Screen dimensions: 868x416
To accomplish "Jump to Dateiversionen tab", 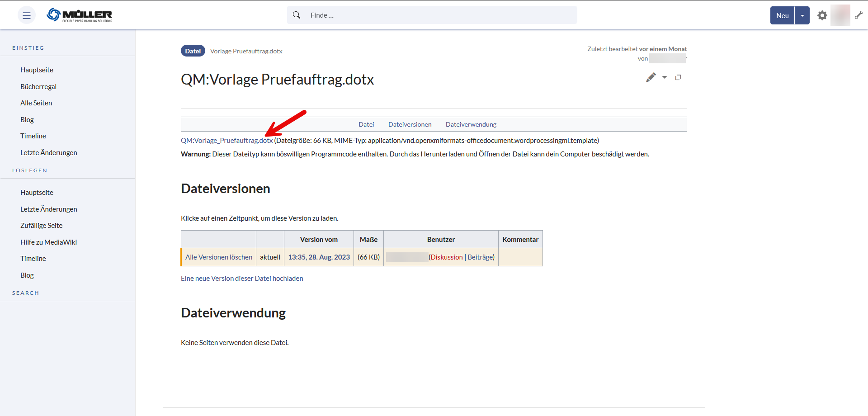I will point(410,124).
